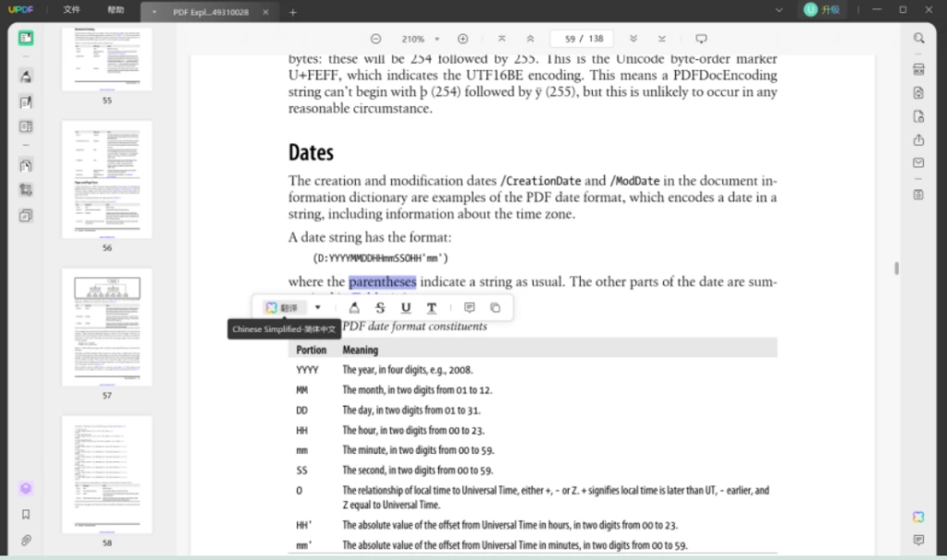
Task: Copy the selected text with copy icon
Action: tap(496, 308)
